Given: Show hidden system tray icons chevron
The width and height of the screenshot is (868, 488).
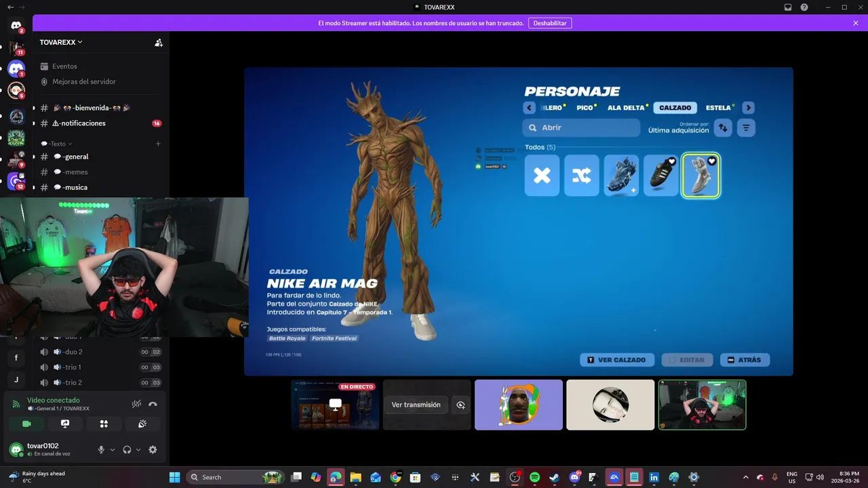Looking at the screenshot, I should point(746,477).
